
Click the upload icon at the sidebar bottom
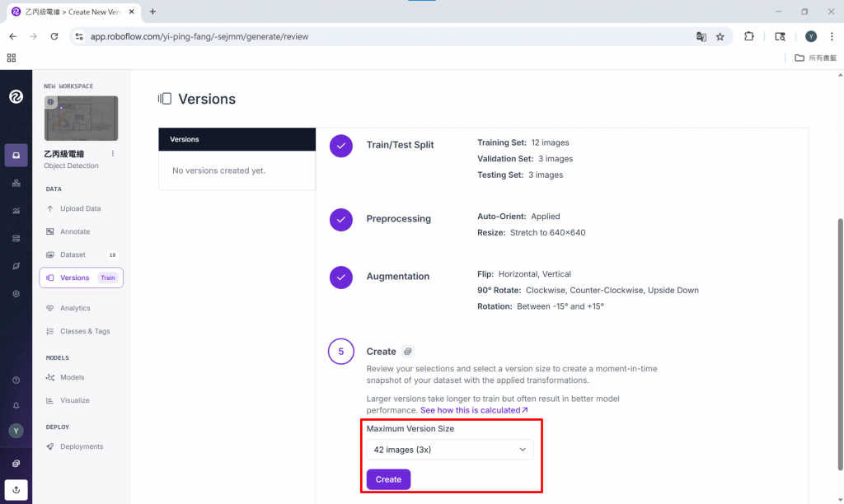[16, 489]
